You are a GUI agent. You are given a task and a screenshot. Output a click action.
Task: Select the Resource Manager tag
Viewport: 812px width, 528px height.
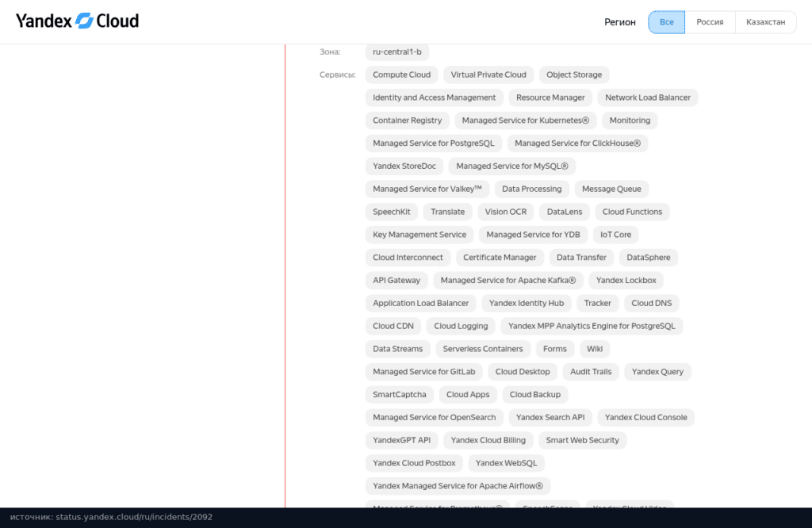(550, 98)
